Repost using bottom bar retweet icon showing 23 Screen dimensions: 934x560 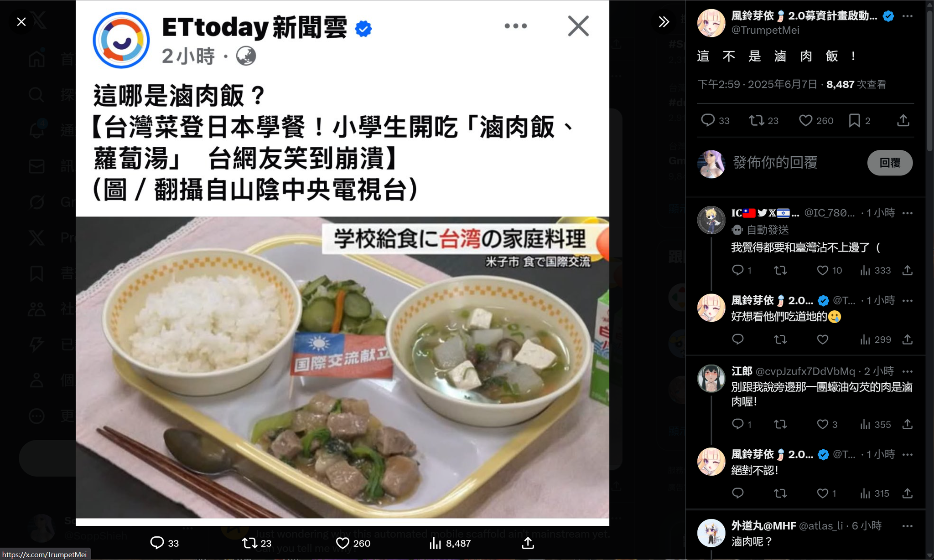(x=249, y=543)
